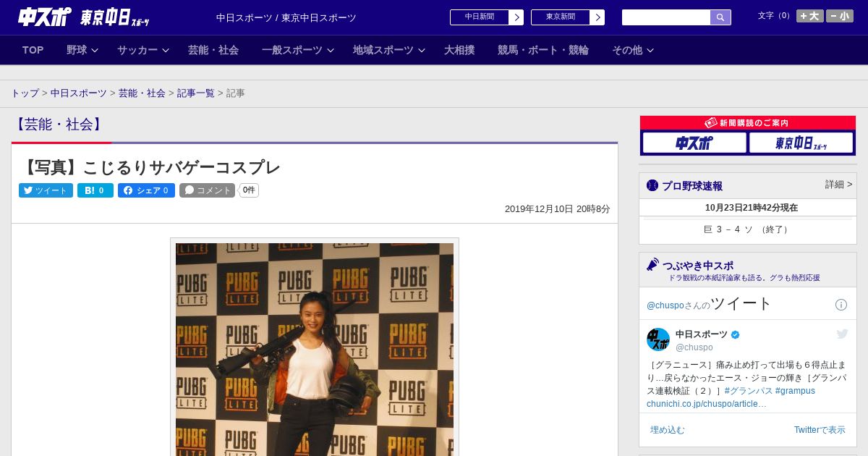Screen dimensions: 868x456
Task: Expand the サッカー menu dropdown
Action: click(x=143, y=50)
